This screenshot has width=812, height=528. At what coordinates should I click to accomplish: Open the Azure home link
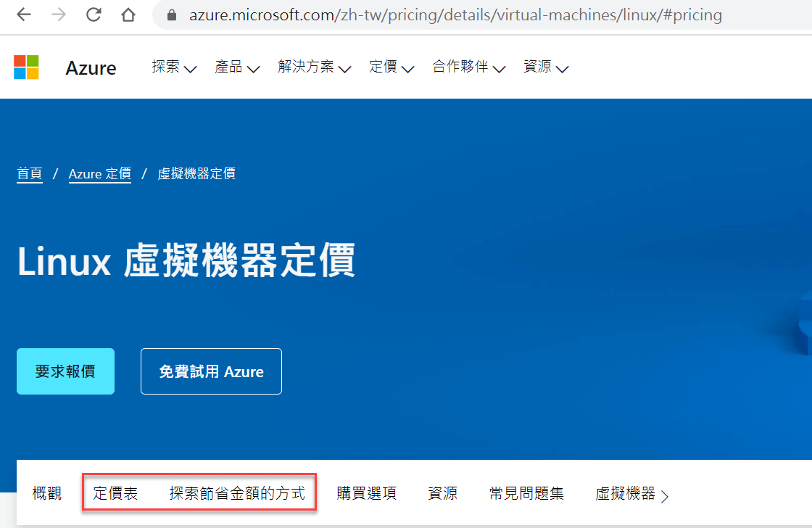coord(91,68)
